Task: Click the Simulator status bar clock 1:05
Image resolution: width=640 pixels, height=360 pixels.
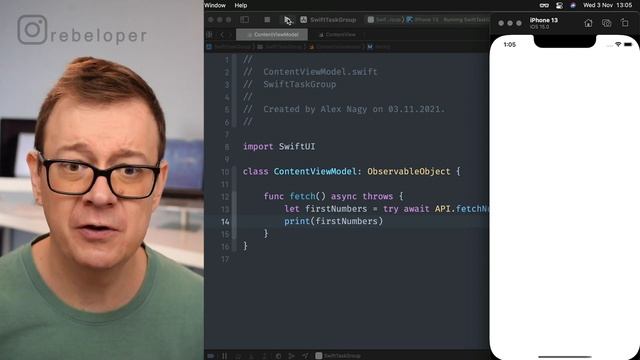Action: click(509, 44)
